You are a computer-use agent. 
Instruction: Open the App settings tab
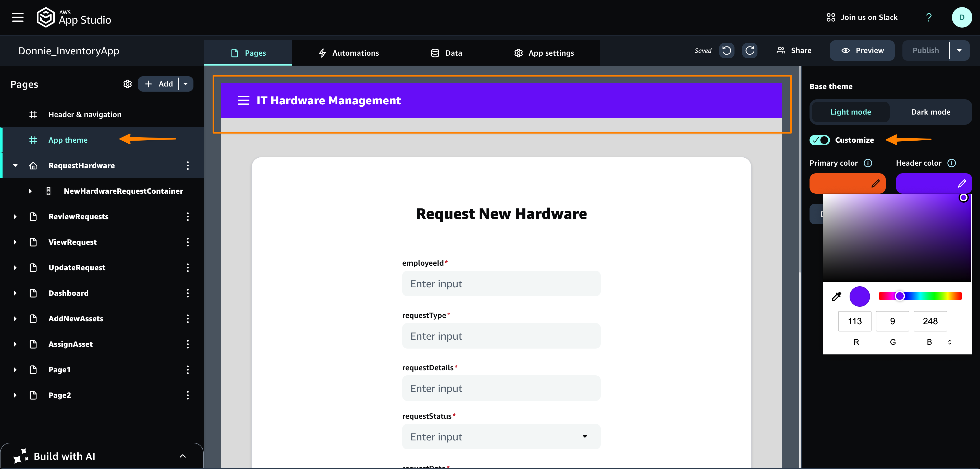(x=544, y=53)
